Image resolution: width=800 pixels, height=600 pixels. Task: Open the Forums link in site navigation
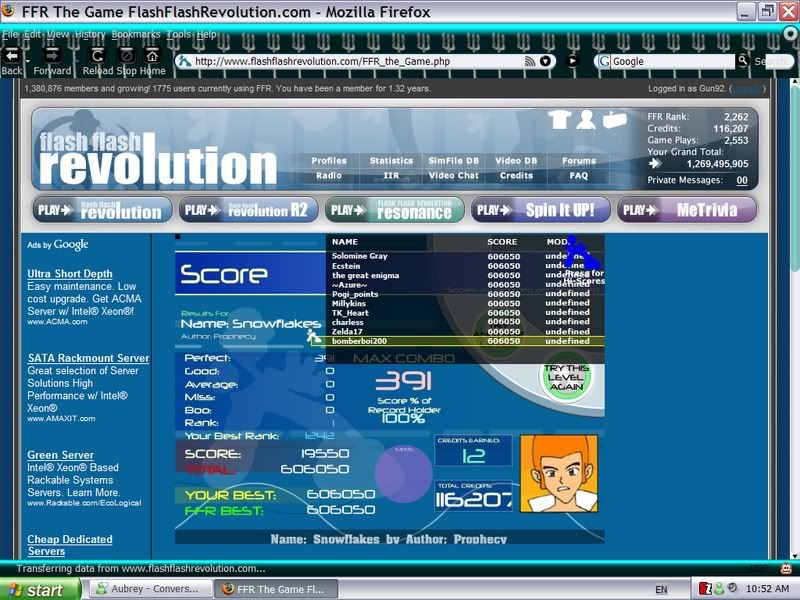tap(578, 161)
